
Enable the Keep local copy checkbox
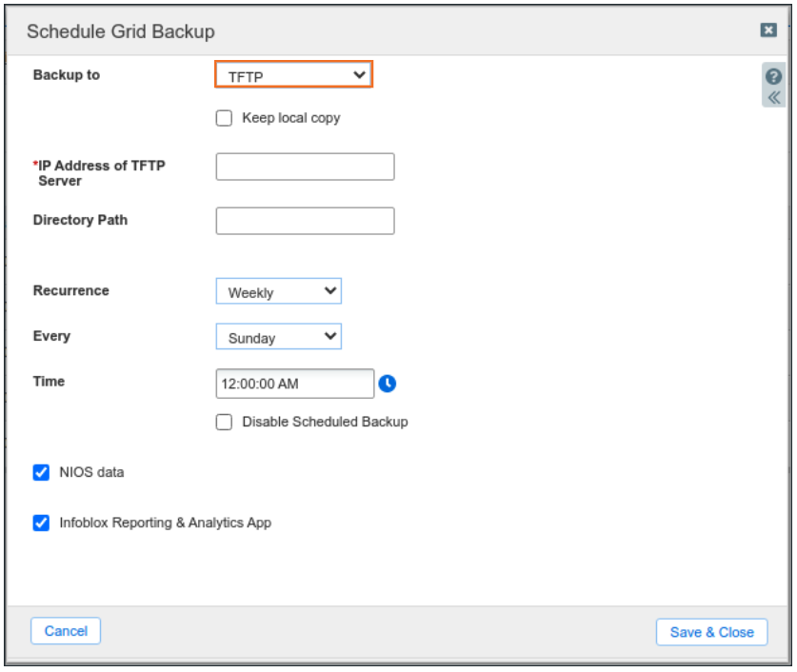click(224, 117)
